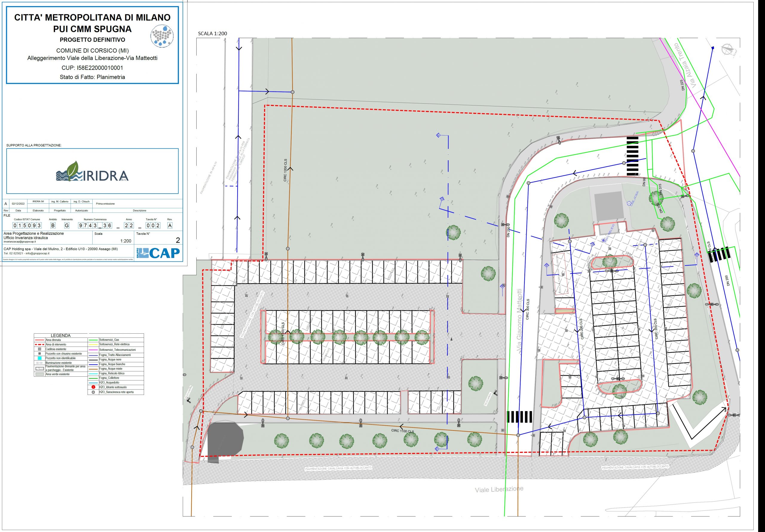Click the Caditoia esistente legend symbol

point(39,349)
